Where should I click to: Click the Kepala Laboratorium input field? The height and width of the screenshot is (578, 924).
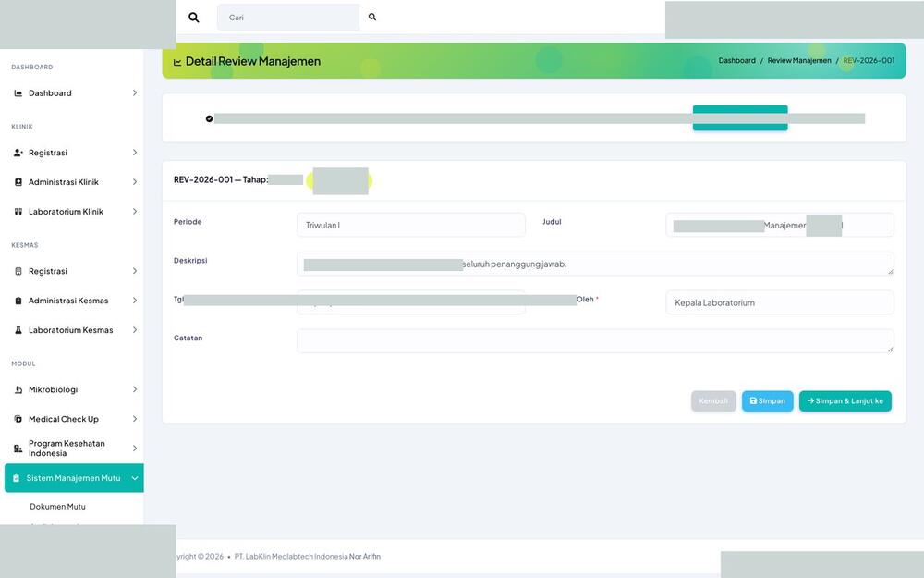pos(780,302)
